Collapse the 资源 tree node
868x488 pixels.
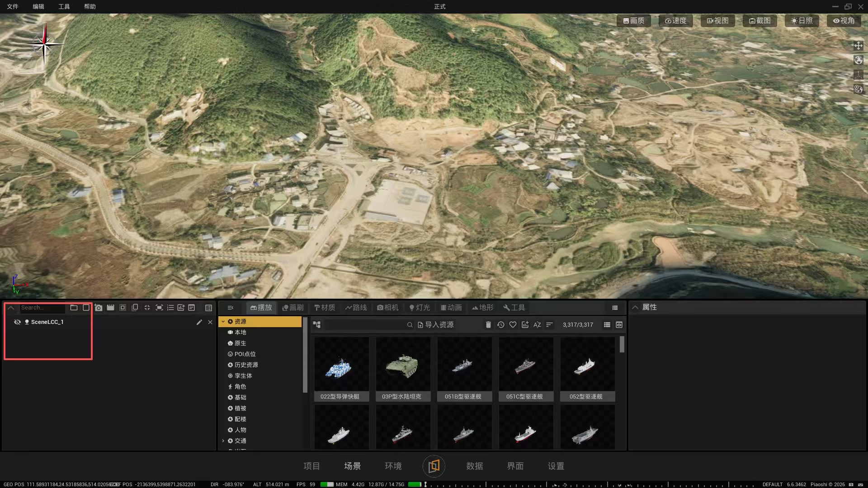(x=223, y=322)
